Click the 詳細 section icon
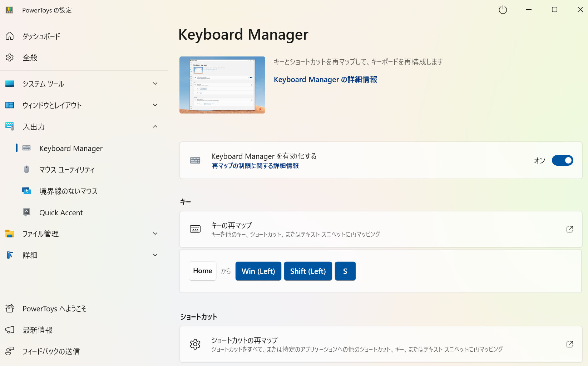 [10, 255]
